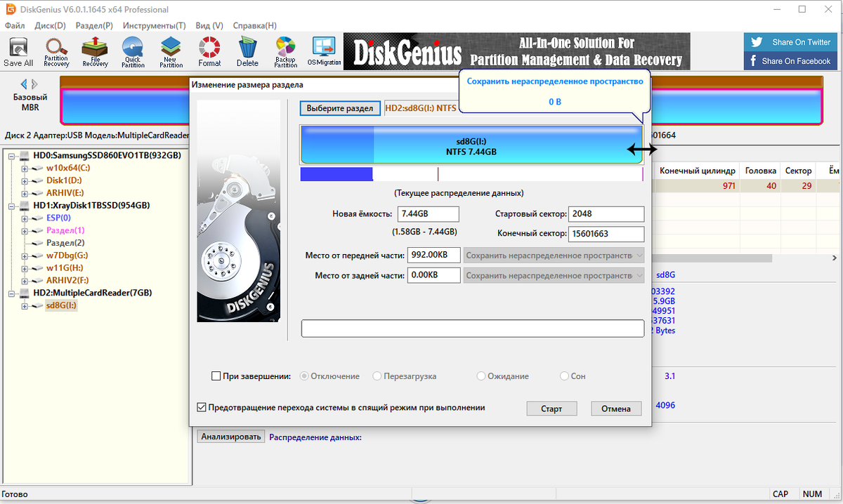The image size is (843, 504).
Task: Go to next disk with right arrow
Action: [x=35, y=84]
